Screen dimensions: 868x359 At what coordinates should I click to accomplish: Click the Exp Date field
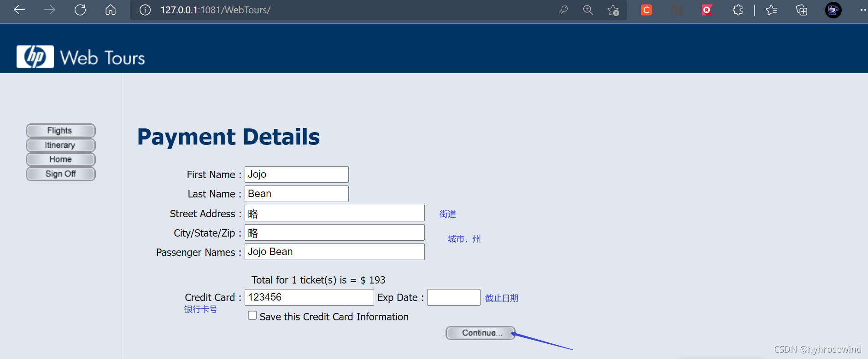pos(454,297)
